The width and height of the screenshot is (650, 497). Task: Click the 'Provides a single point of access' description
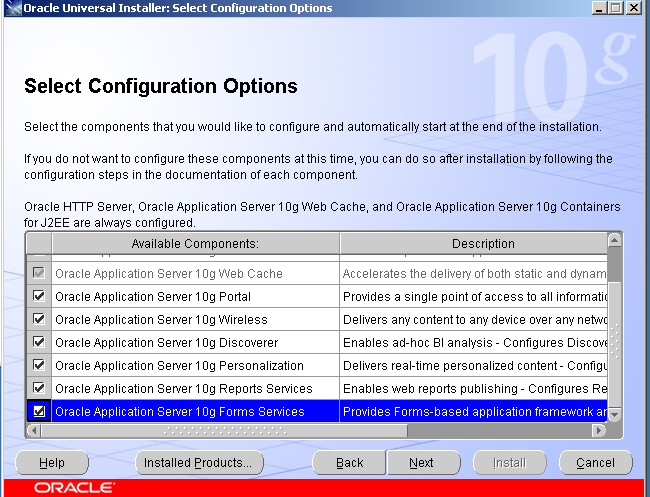pyautogui.click(x=474, y=296)
